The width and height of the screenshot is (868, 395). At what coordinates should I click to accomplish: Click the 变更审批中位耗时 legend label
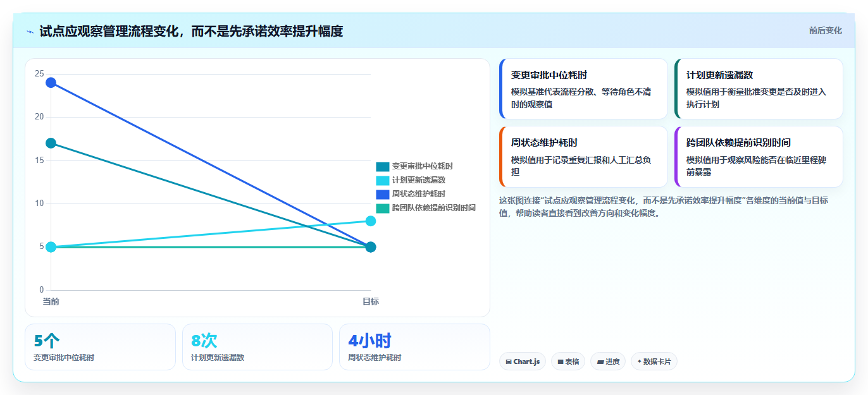click(x=422, y=166)
